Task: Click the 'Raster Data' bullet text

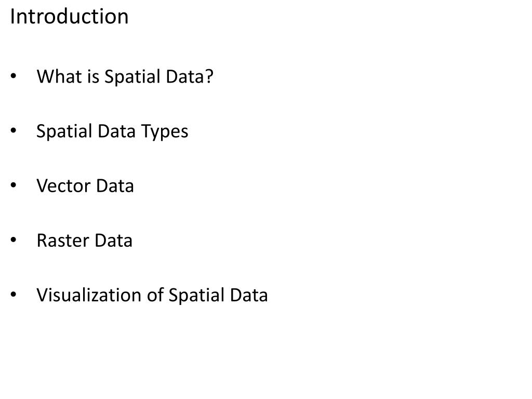Action: [x=84, y=241]
